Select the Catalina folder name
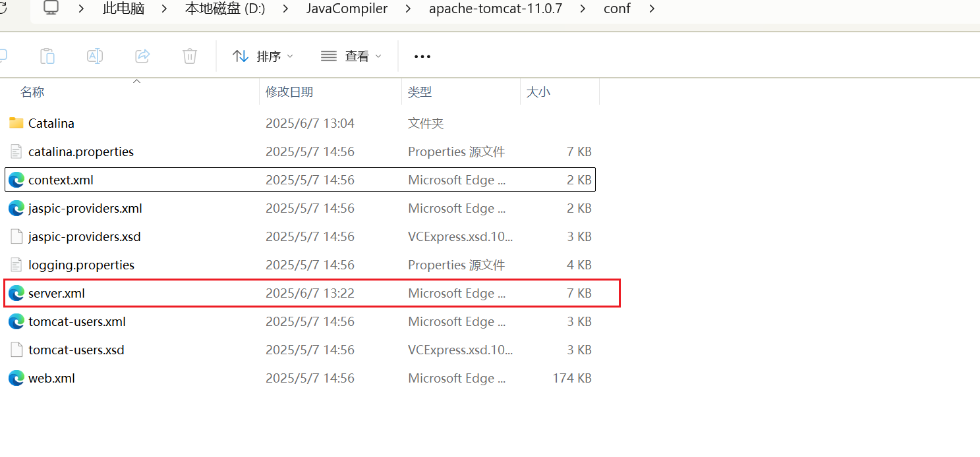 [x=51, y=123]
